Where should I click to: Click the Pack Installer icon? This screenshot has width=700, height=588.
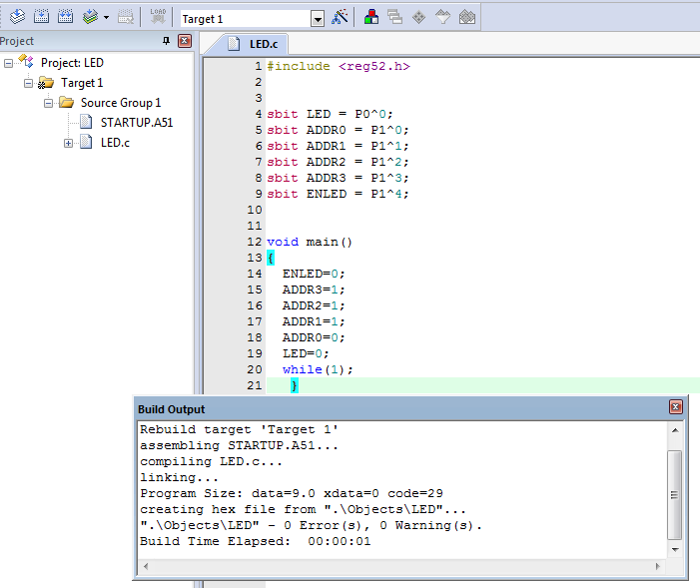coord(467,17)
